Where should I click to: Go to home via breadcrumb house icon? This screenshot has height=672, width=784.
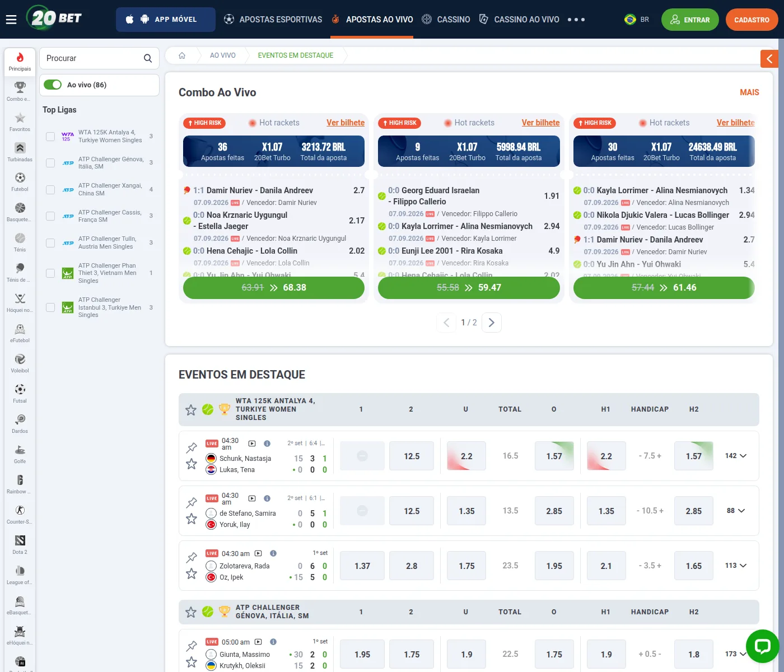(182, 55)
